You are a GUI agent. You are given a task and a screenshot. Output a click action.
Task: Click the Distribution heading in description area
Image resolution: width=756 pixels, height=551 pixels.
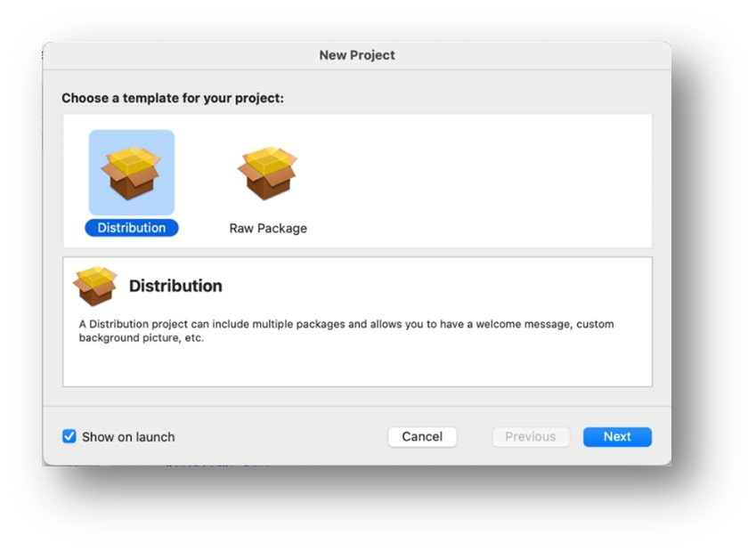click(x=175, y=286)
